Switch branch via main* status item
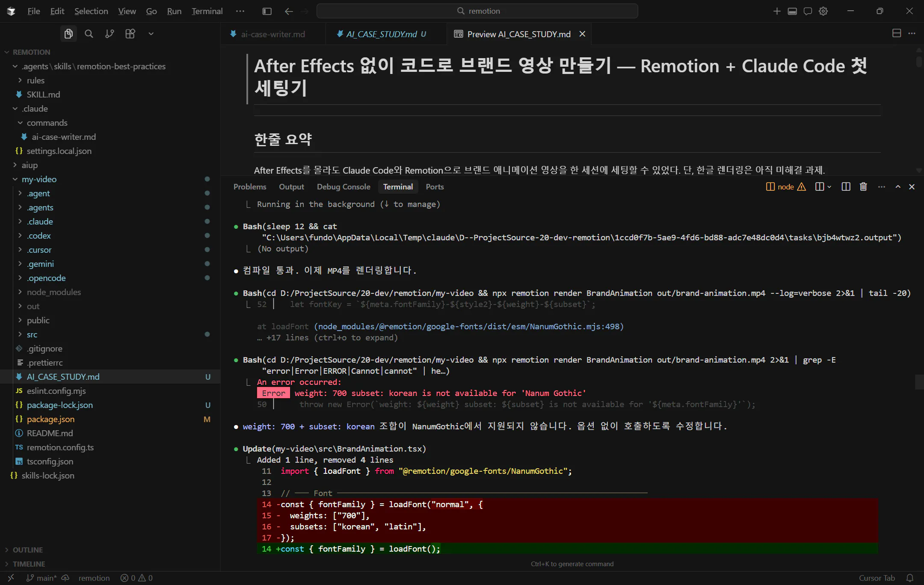 click(x=41, y=578)
